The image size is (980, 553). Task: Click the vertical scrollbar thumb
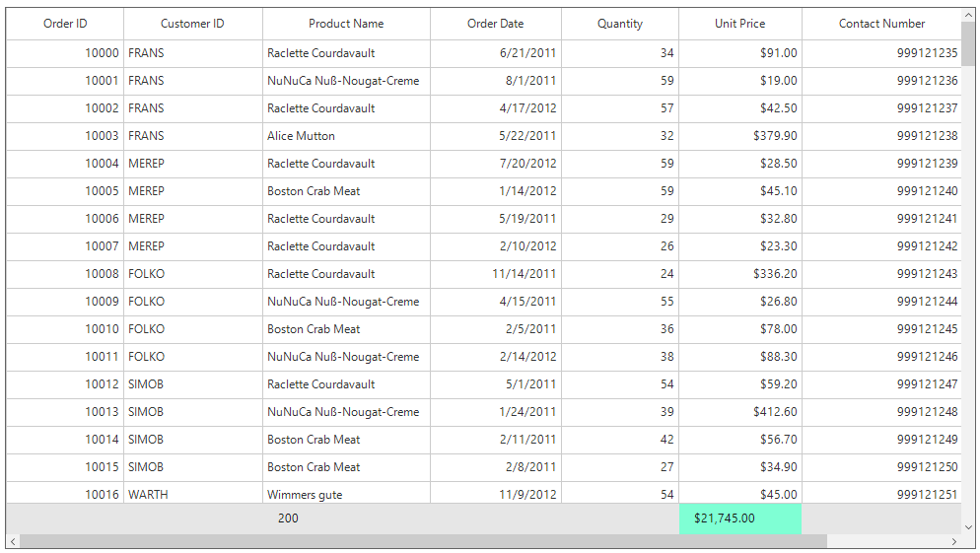[x=968, y=43]
